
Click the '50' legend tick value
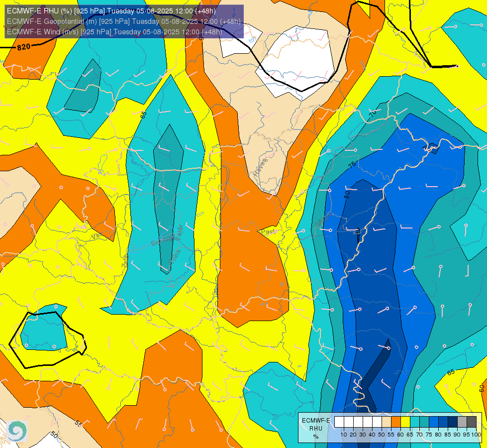point(382,435)
